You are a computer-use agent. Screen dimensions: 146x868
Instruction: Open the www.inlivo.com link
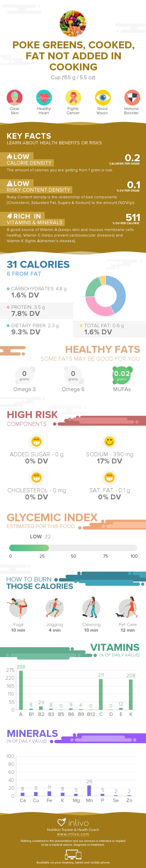click(x=73, y=834)
